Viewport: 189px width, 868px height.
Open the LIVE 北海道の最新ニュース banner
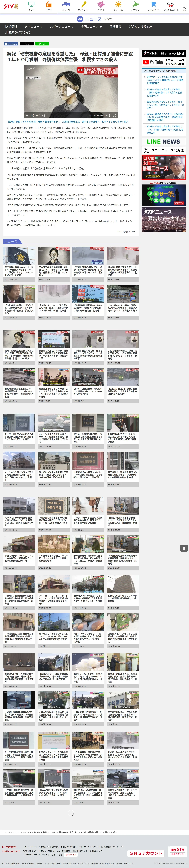pos(163,167)
